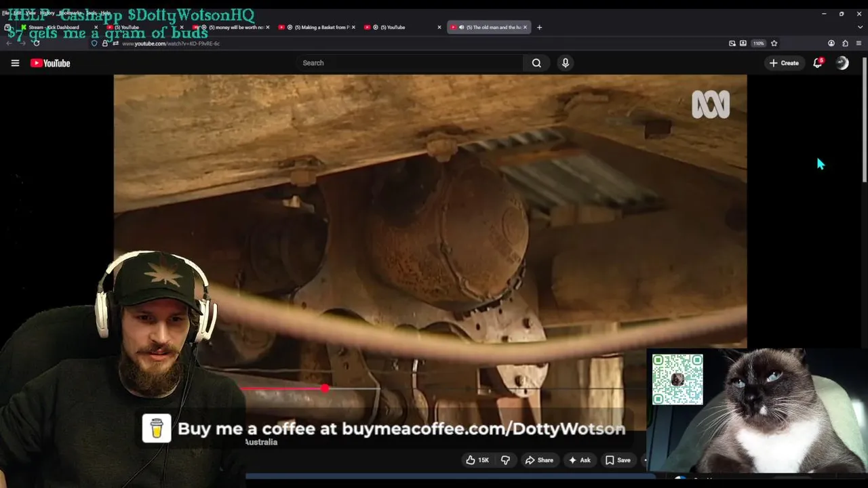Like the video with the 15K thumbs up
868x488 pixels.
(477, 460)
